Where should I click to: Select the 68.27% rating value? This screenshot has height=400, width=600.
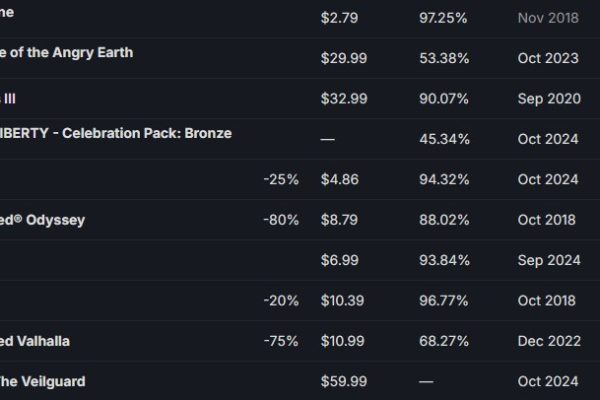point(444,341)
